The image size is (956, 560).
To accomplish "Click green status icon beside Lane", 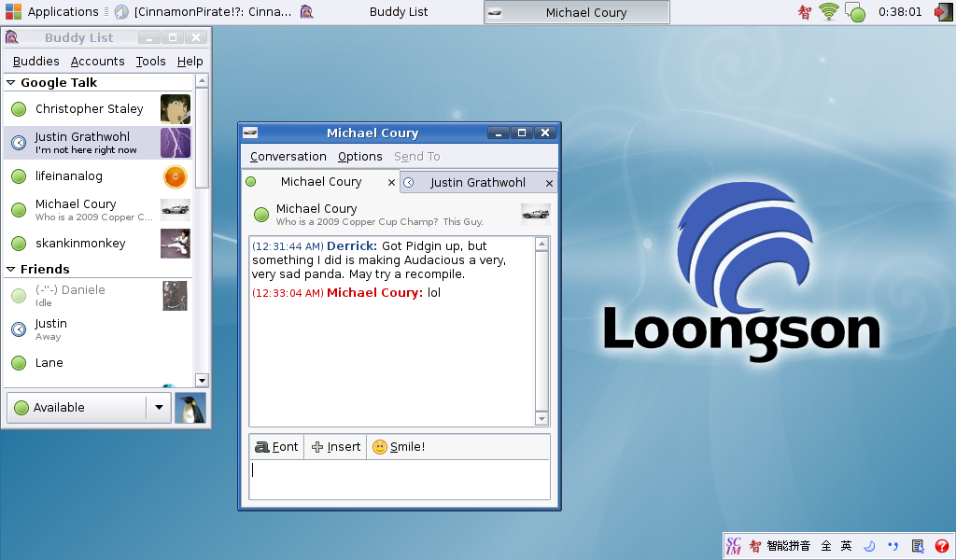I will point(19,362).
